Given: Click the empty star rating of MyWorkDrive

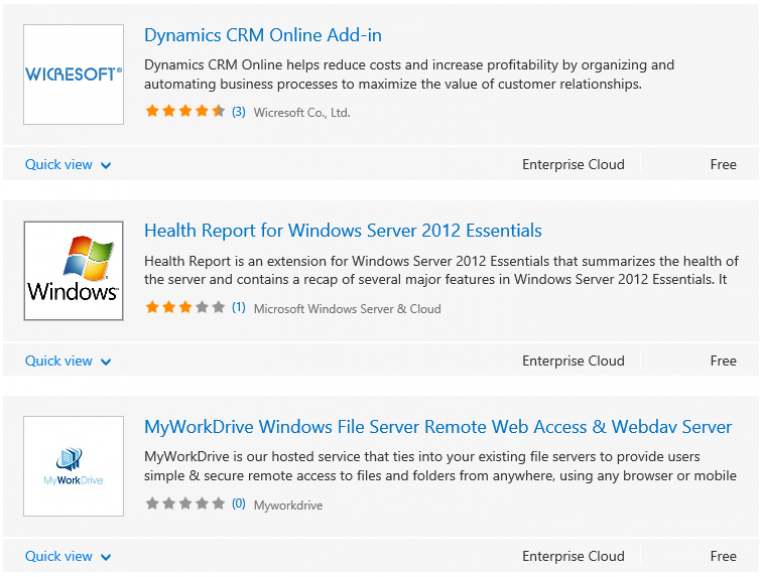Looking at the screenshot, I should point(185,503).
